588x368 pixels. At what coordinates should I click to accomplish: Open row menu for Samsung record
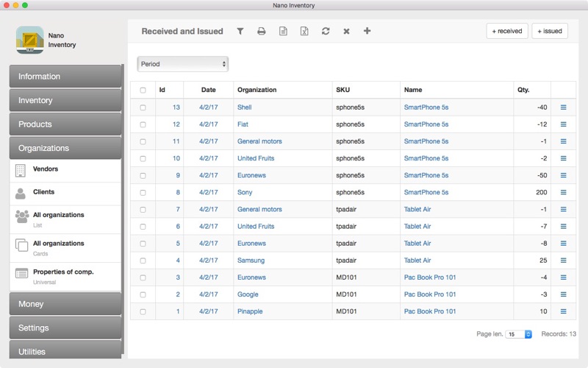pyautogui.click(x=563, y=261)
